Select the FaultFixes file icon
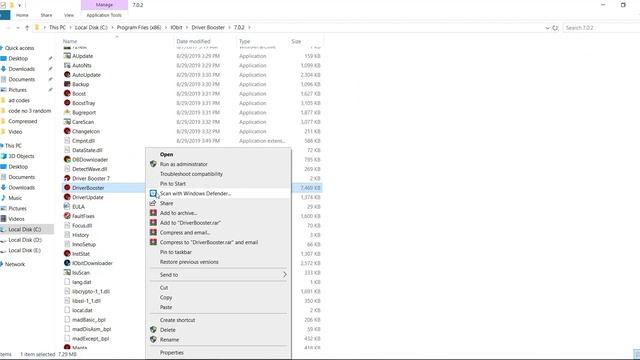This screenshot has width=640, height=360. 67,216
